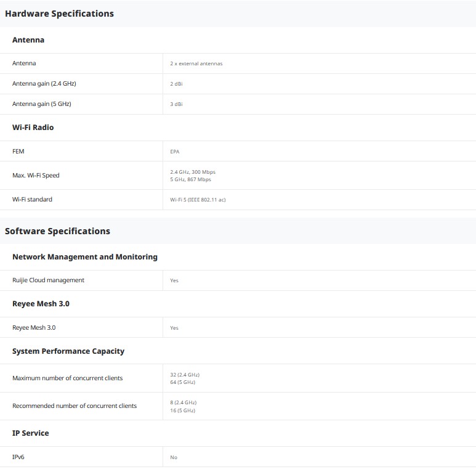Click the Wi-Fi standard row label

point(32,200)
